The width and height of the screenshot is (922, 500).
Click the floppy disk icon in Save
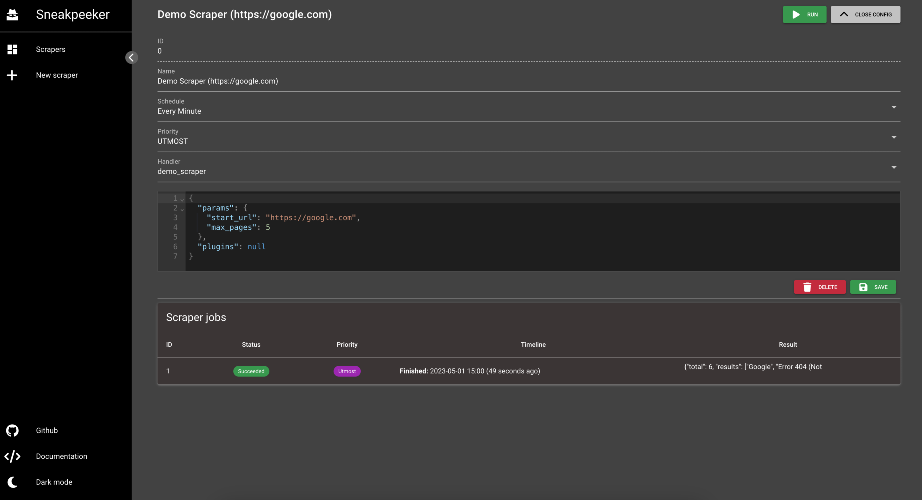(x=863, y=287)
